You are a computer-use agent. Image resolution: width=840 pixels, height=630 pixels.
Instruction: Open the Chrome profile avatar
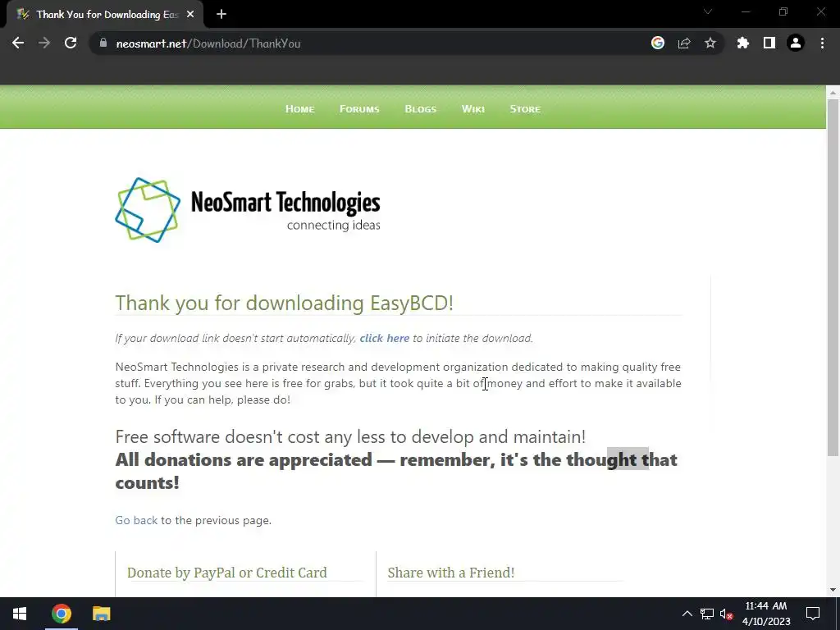[796, 43]
